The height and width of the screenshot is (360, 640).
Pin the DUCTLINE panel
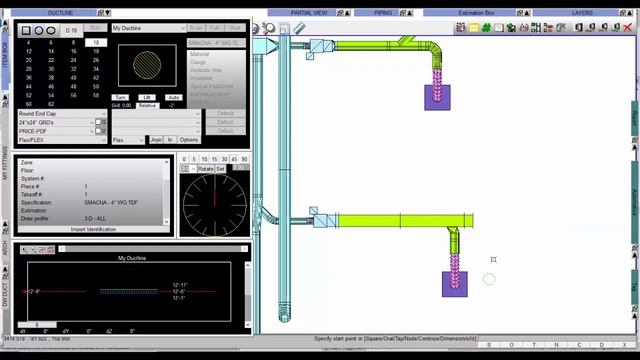click(100, 13)
